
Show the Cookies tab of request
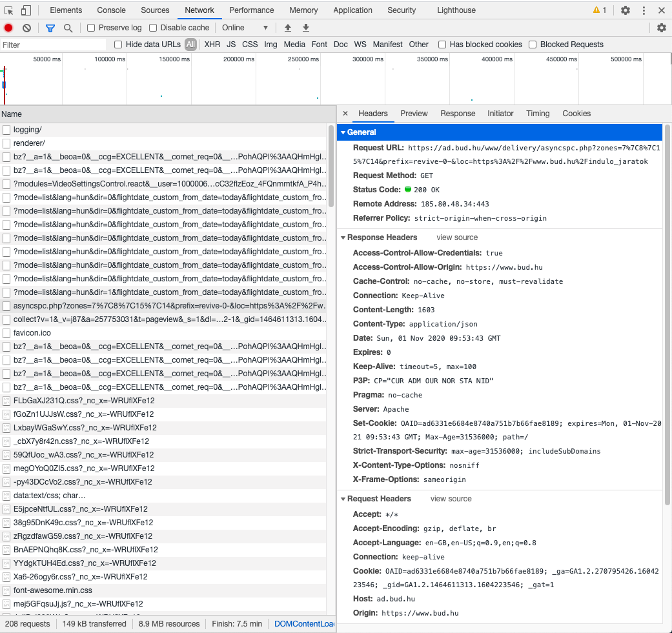pos(576,114)
